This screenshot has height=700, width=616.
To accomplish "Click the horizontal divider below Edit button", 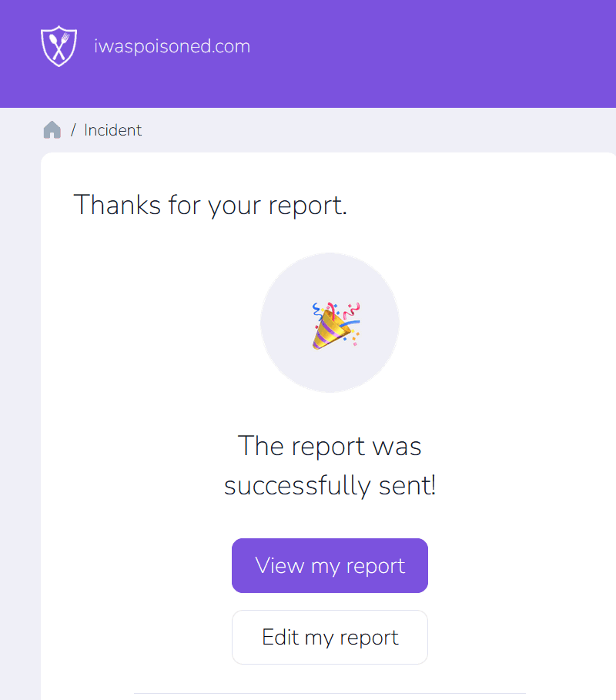I will click(330, 693).
